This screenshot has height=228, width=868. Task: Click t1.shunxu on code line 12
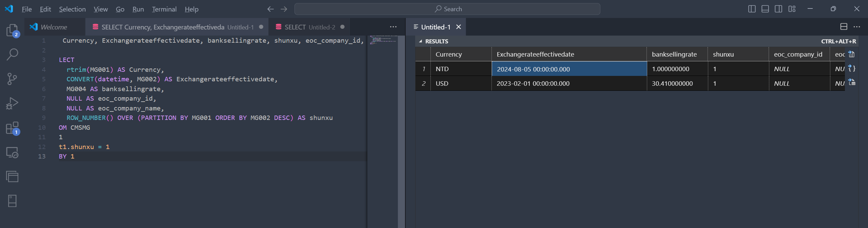pos(76,147)
